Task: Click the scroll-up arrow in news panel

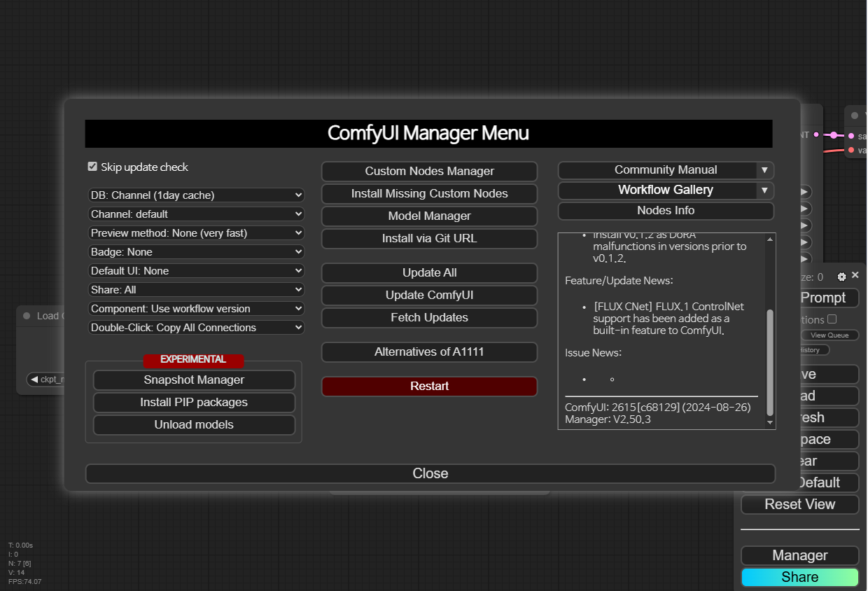Action: pyautogui.click(x=770, y=239)
